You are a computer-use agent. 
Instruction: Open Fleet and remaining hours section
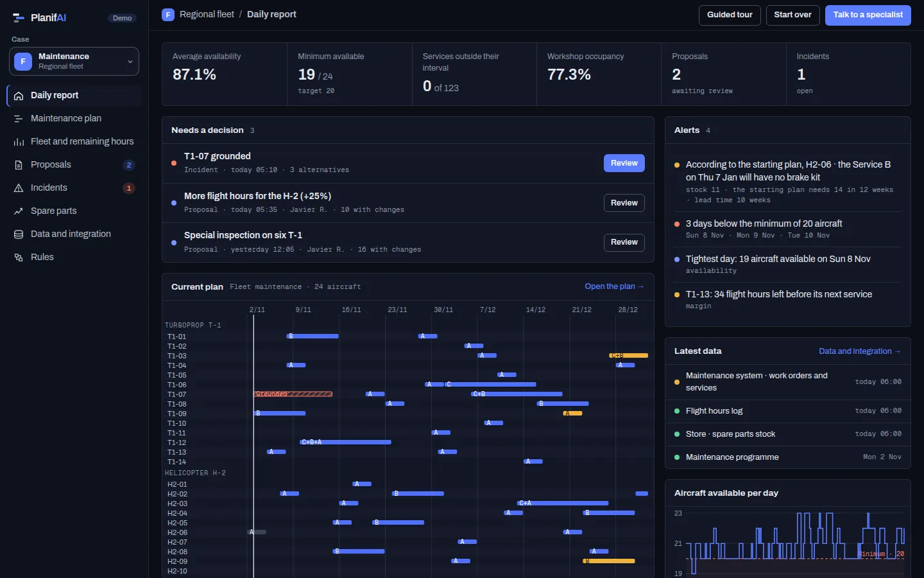[x=74, y=141]
